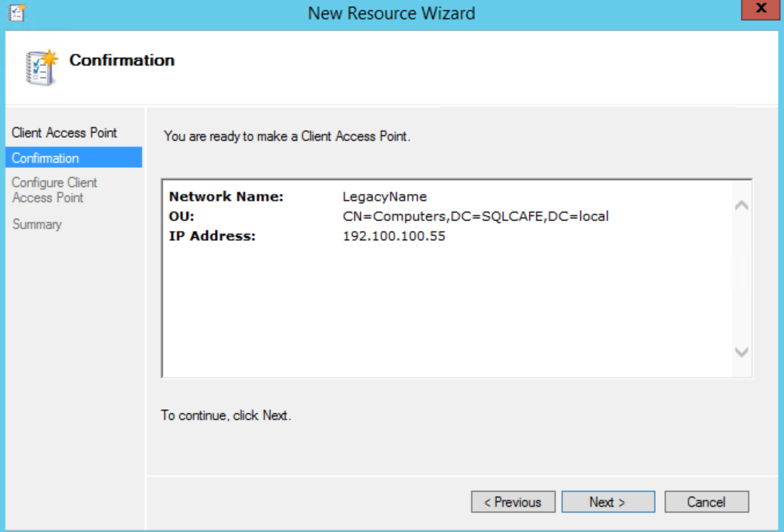Click the Confirmation header checklist icon
784x532 pixels.
(x=41, y=67)
